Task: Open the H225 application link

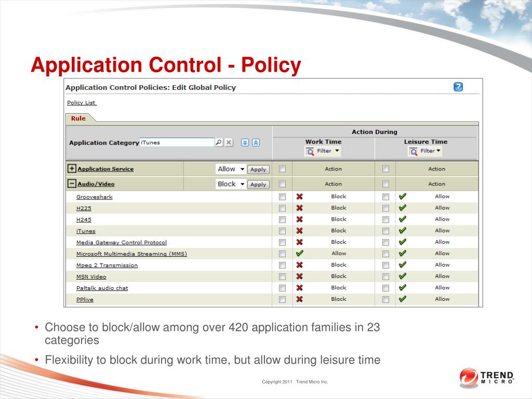Action: click(x=84, y=208)
